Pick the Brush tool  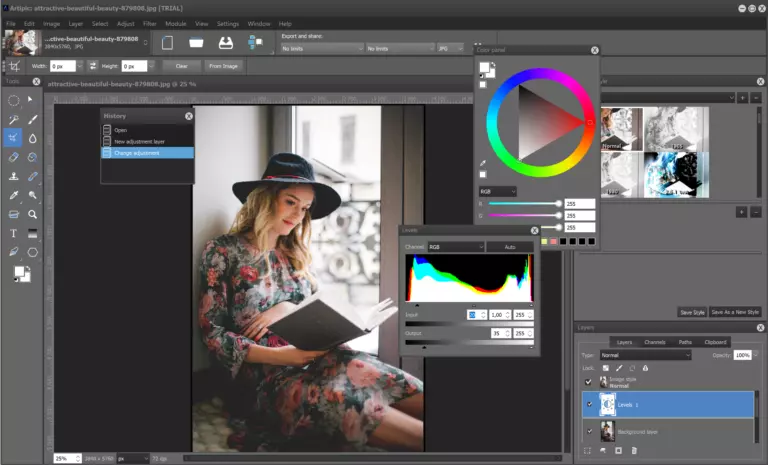[x=33, y=119]
